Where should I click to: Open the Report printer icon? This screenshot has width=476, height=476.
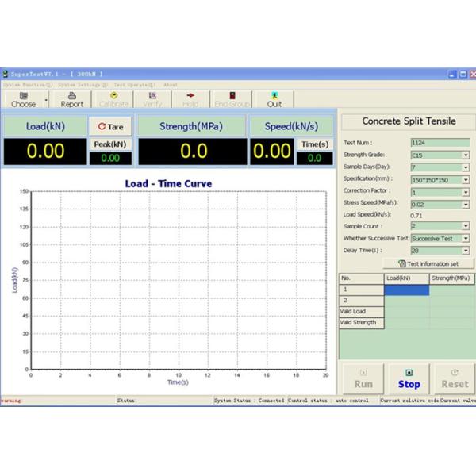(x=71, y=98)
